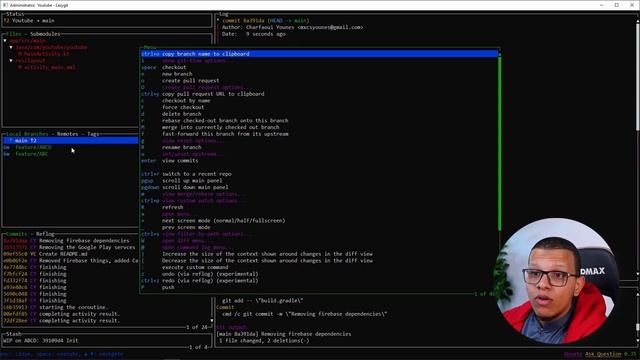
Task: Click the Donate link
Action: tap(573, 354)
